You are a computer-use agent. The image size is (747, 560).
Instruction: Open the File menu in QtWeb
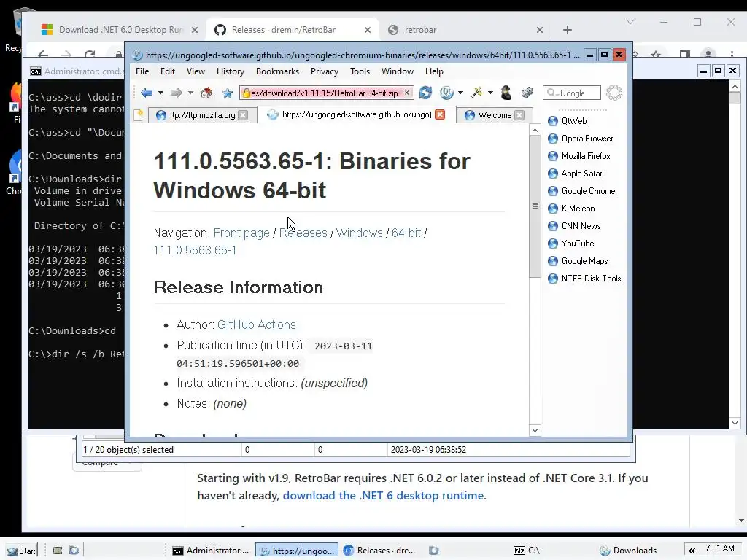(142, 71)
